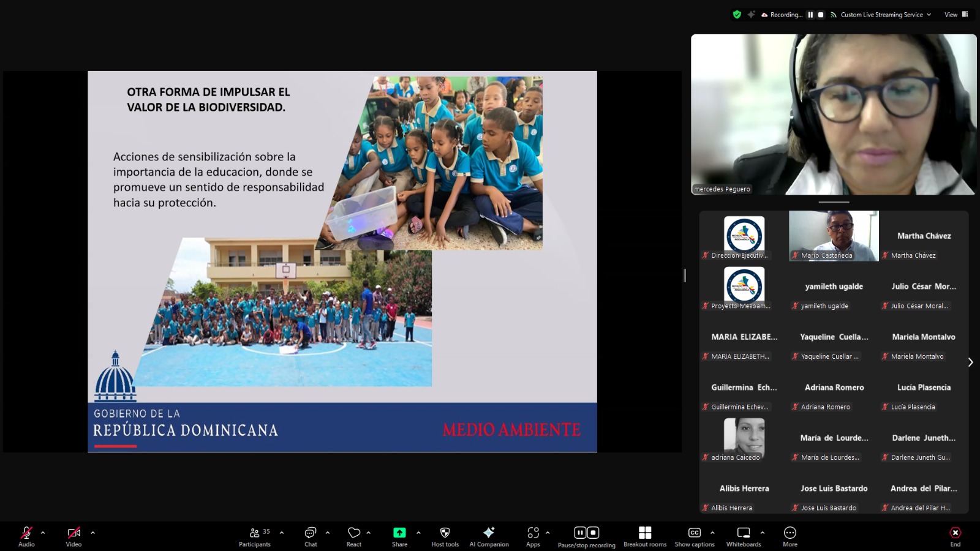Click the Recording cloud indicator
This screenshot has height=551, width=980.
[782, 15]
